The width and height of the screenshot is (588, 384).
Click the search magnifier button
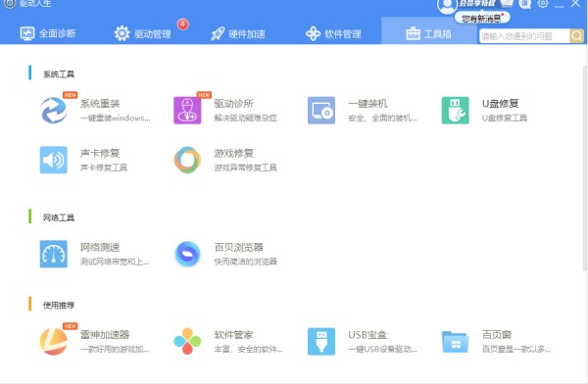[577, 36]
